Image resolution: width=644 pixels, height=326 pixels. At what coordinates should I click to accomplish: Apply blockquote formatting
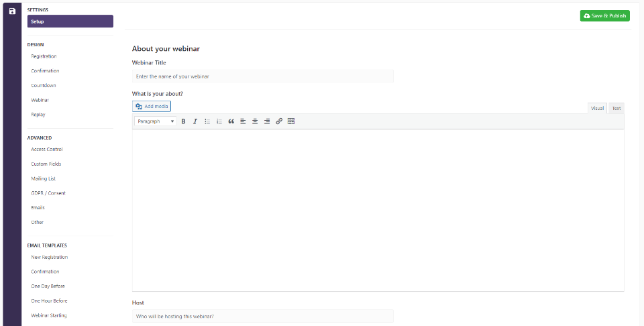point(231,121)
